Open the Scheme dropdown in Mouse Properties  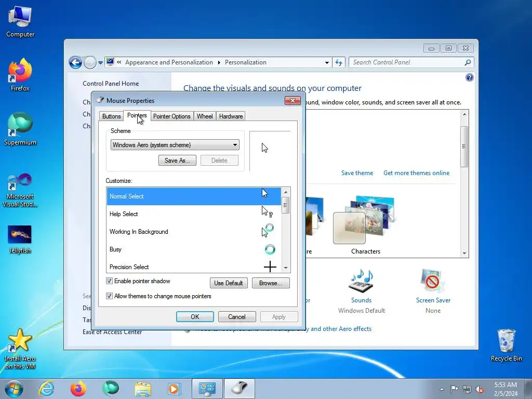pyautogui.click(x=175, y=145)
